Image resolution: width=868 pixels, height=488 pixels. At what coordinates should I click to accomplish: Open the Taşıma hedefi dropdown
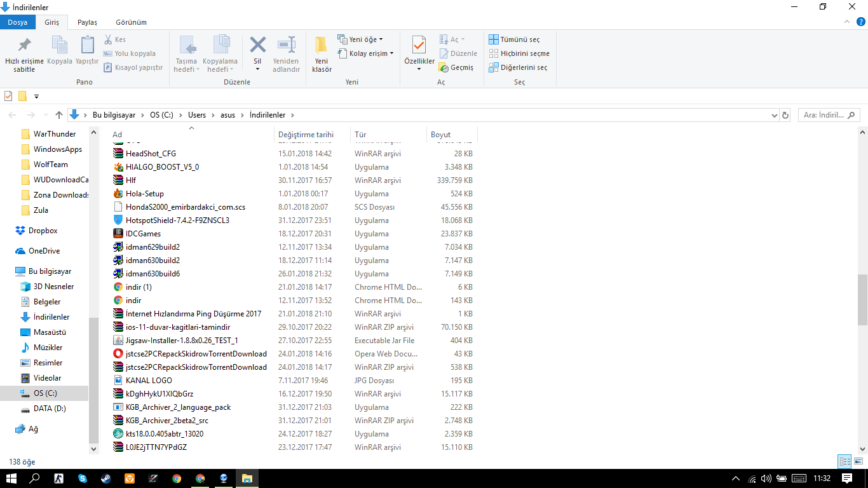coord(187,54)
